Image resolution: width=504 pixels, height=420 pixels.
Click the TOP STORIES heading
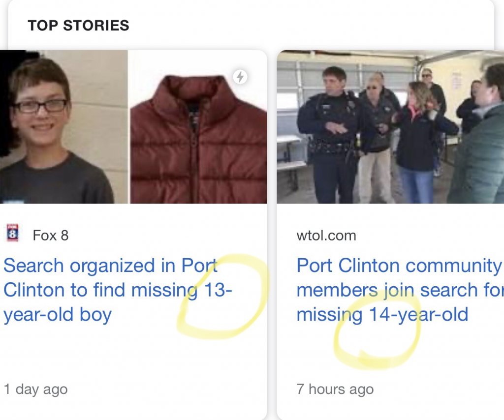click(x=78, y=26)
